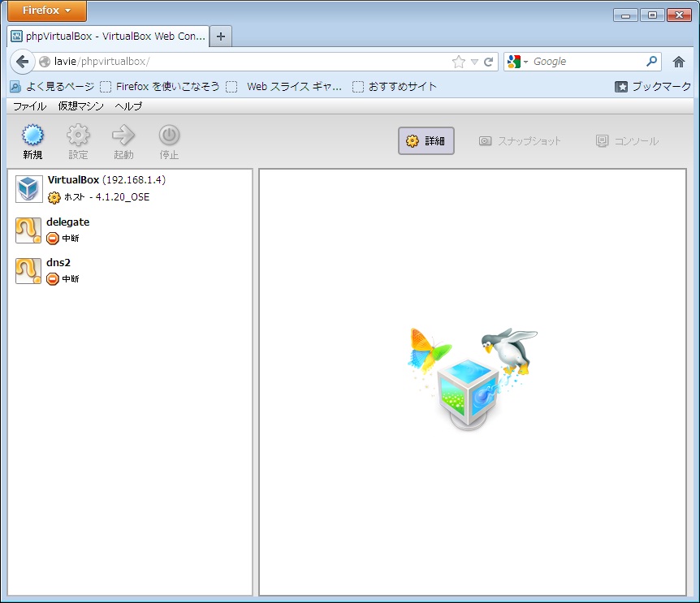Reload the page with the refresh icon

click(488, 62)
